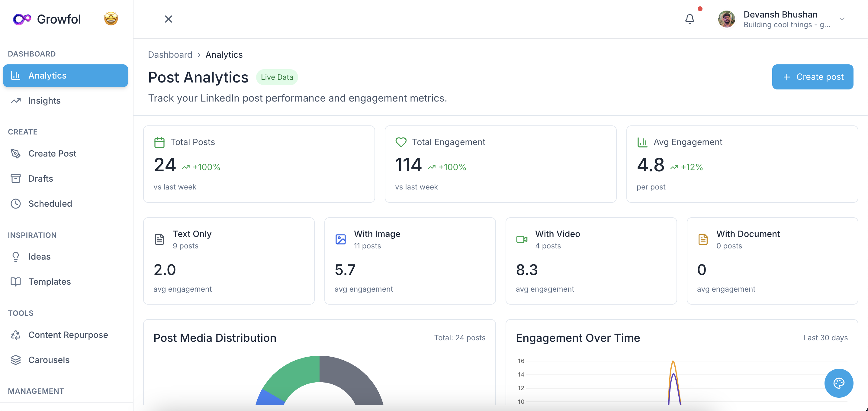The image size is (868, 411).
Task: Click the Create post button
Action: (813, 77)
